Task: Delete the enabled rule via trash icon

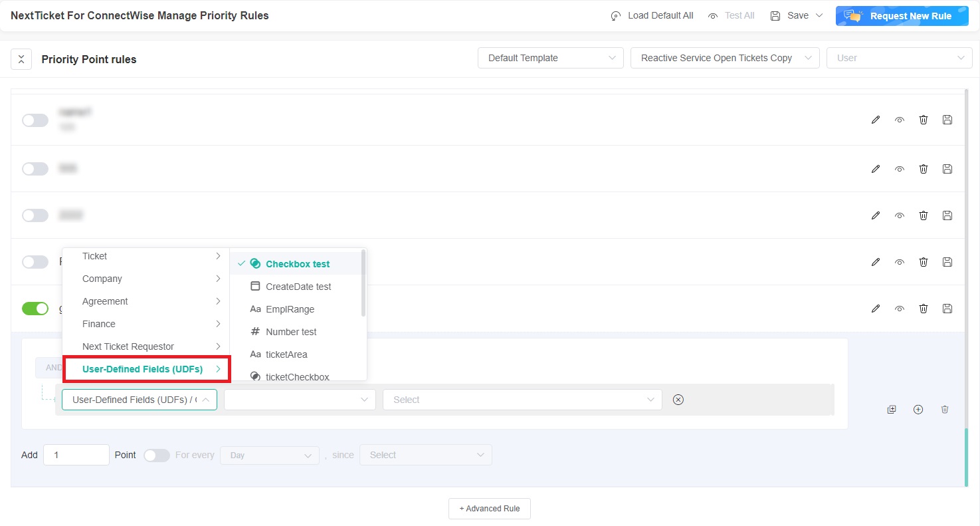Action: [x=923, y=308]
